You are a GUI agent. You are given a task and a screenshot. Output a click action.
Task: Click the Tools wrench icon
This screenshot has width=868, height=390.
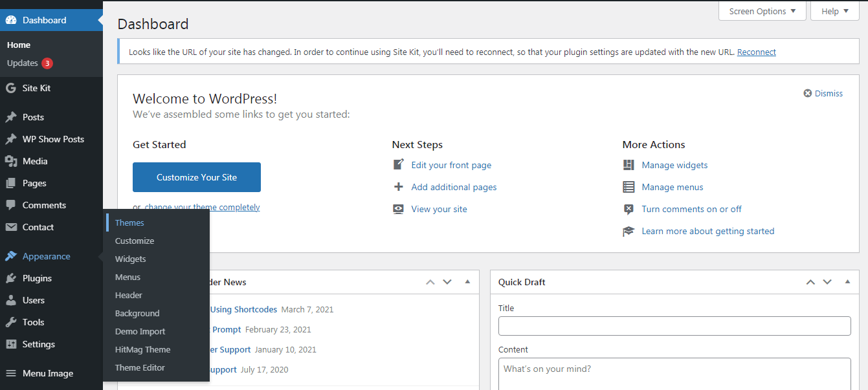pos(11,322)
